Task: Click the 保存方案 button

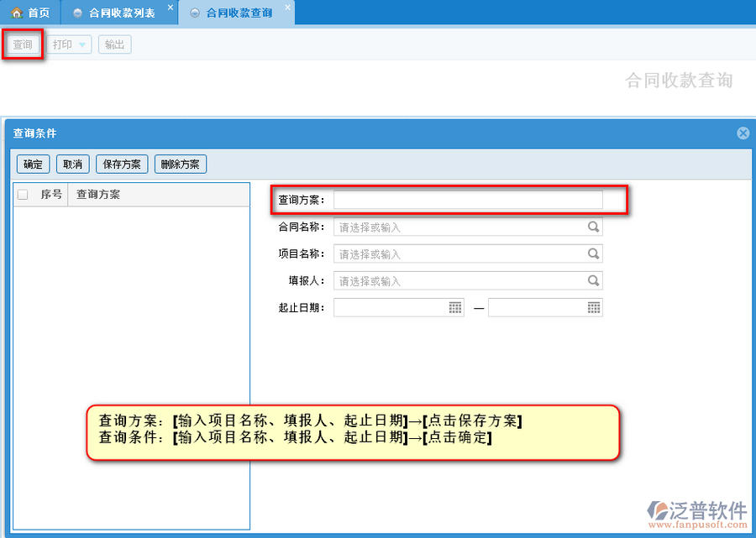Action: click(122, 164)
